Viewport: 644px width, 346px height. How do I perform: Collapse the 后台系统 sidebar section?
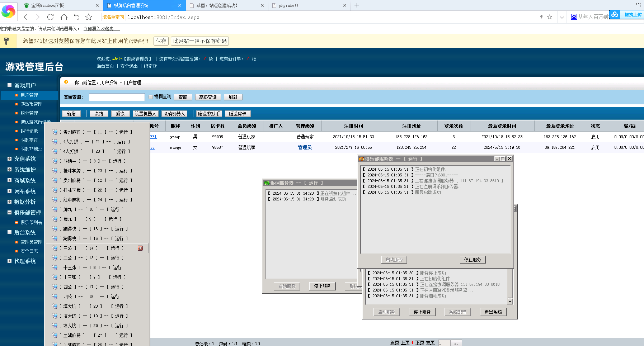pyautogui.click(x=9, y=232)
